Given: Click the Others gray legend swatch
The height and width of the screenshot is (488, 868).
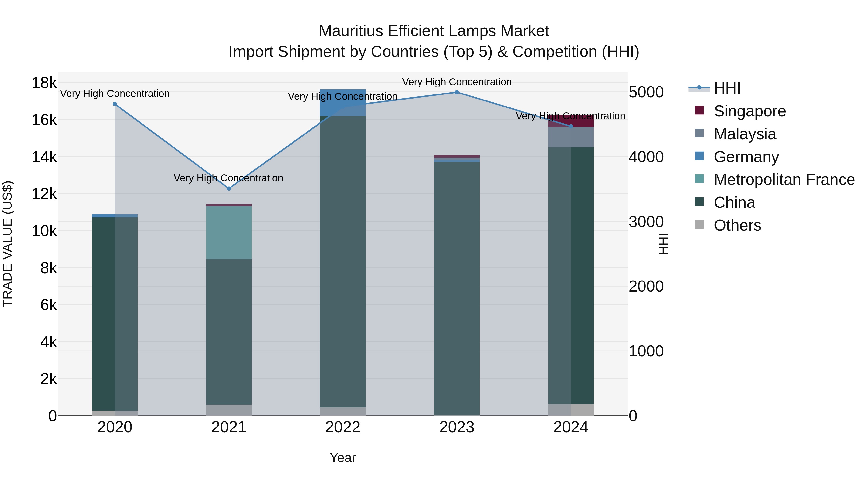Looking at the screenshot, I should [699, 224].
